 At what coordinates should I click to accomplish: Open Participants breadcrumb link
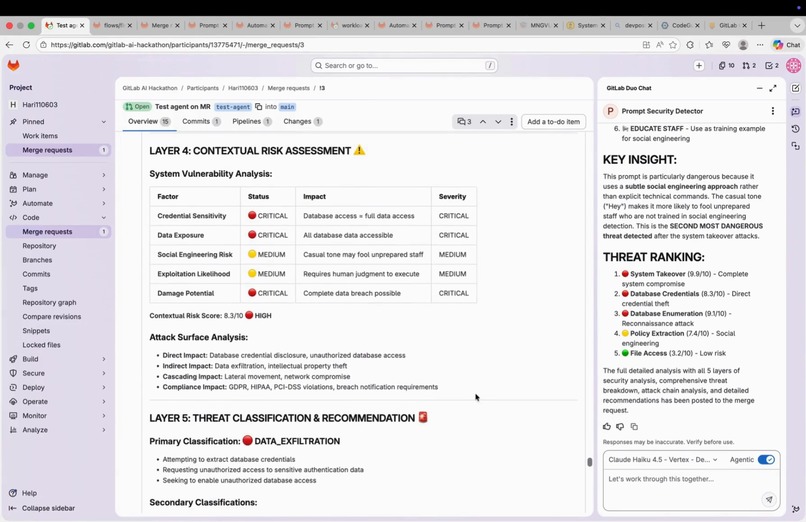(x=203, y=88)
